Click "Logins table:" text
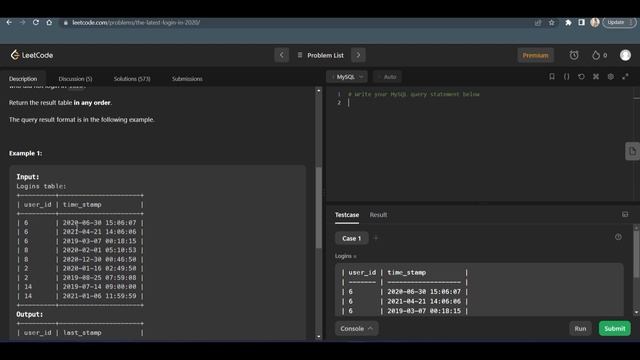 tap(41, 187)
